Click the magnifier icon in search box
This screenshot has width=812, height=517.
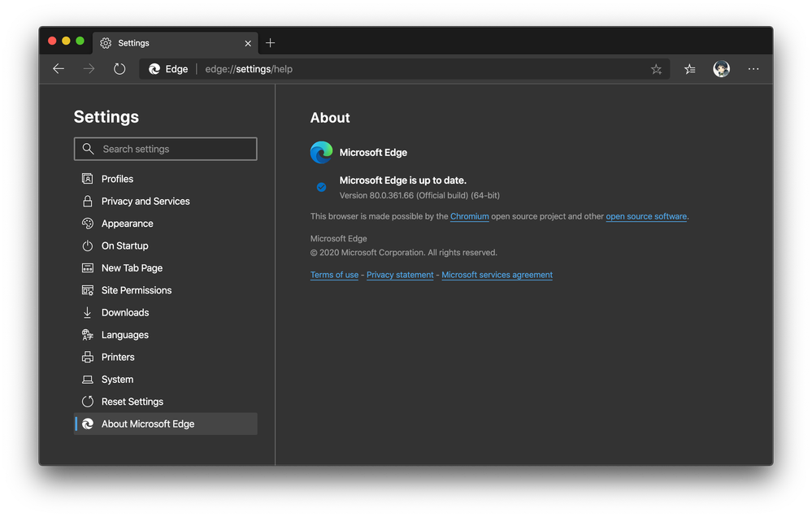coord(89,150)
